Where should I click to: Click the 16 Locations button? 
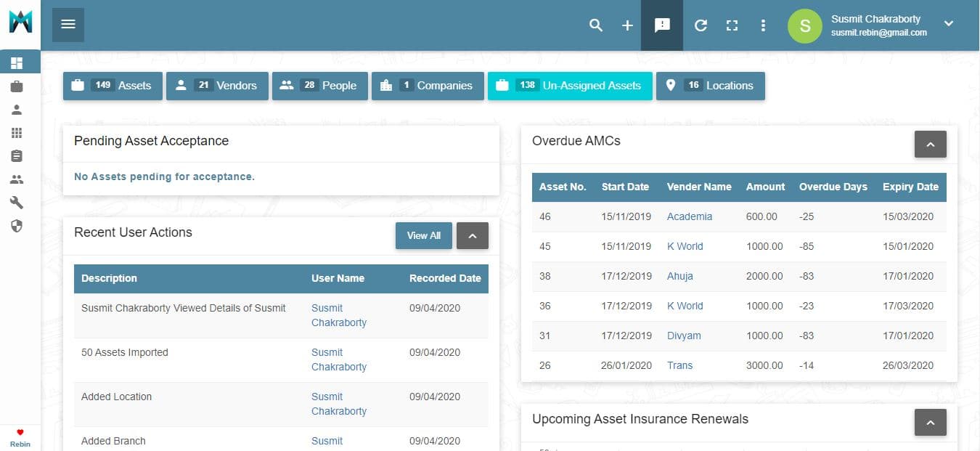click(710, 86)
